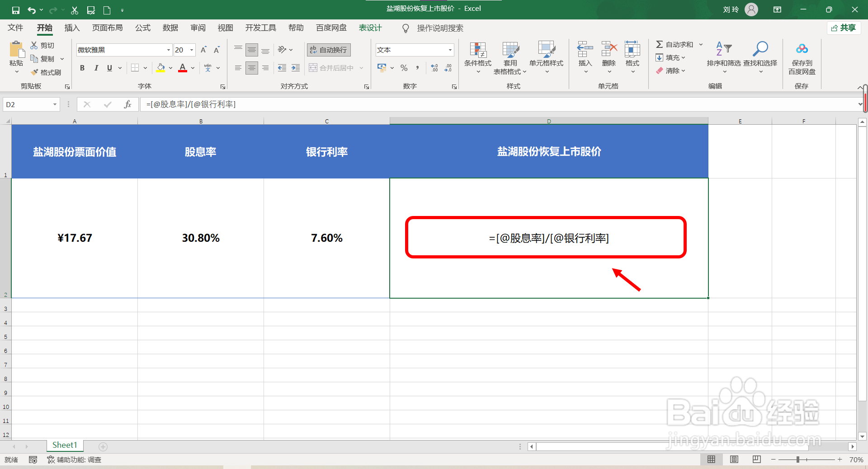The image size is (868, 469).
Task: Toggle underline formatting
Action: (109, 68)
